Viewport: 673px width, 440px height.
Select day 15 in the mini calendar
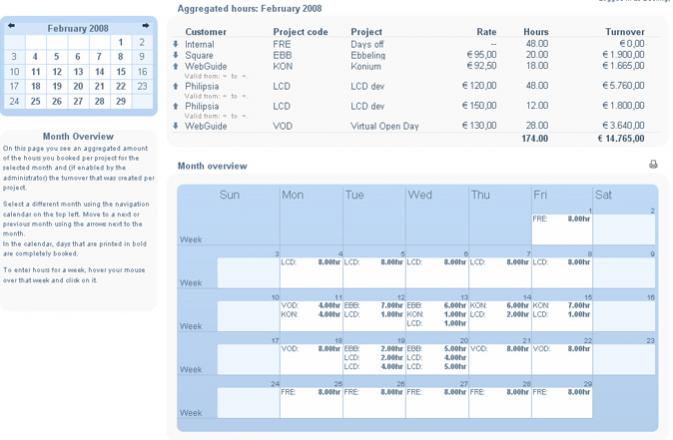(121, 72)
